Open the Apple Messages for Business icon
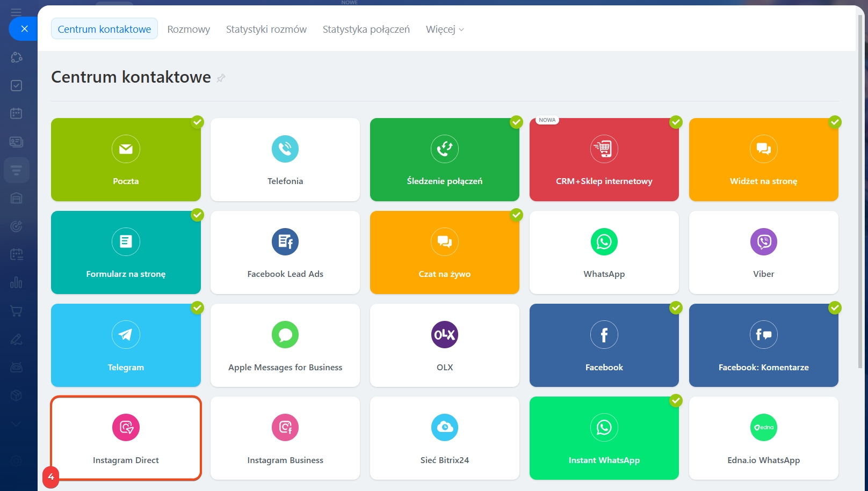Image resolution: width=868 pixels, height=491 pixels. tap(285, 334)
